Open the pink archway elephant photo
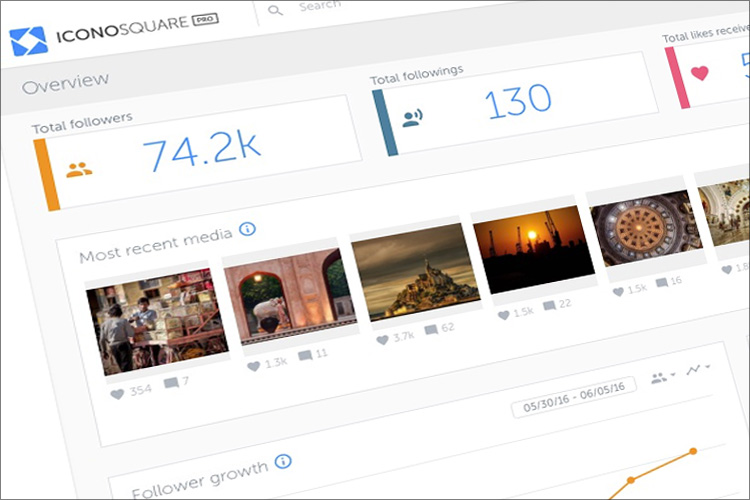The height and width of the screenshot is (500, 750). tap(290, 295)
